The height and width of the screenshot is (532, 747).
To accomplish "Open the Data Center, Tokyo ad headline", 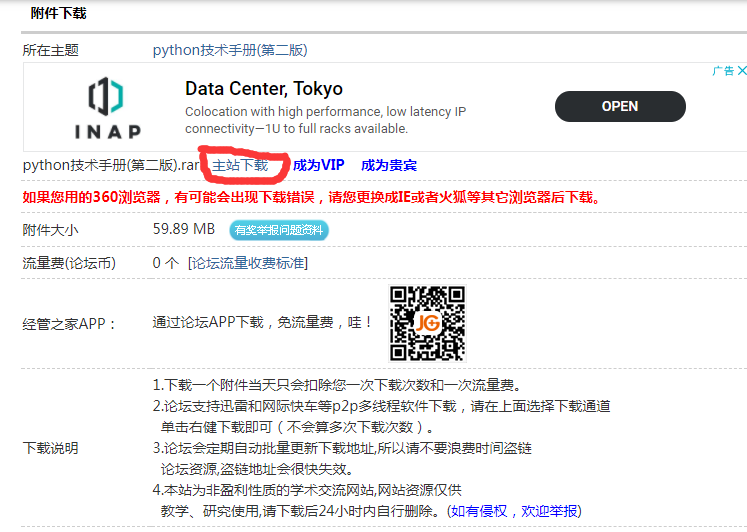I will (x=264, y=89).
